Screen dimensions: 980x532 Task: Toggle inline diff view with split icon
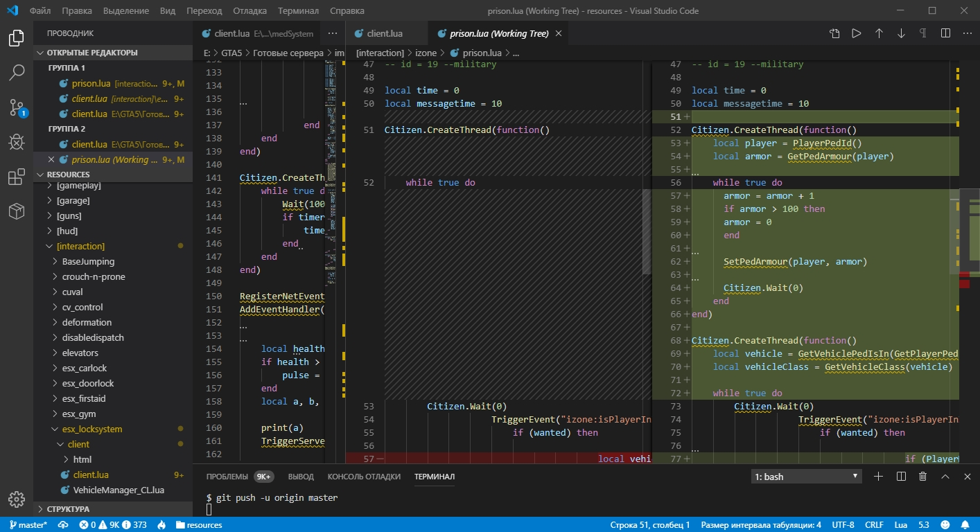(x=945, y=33)
